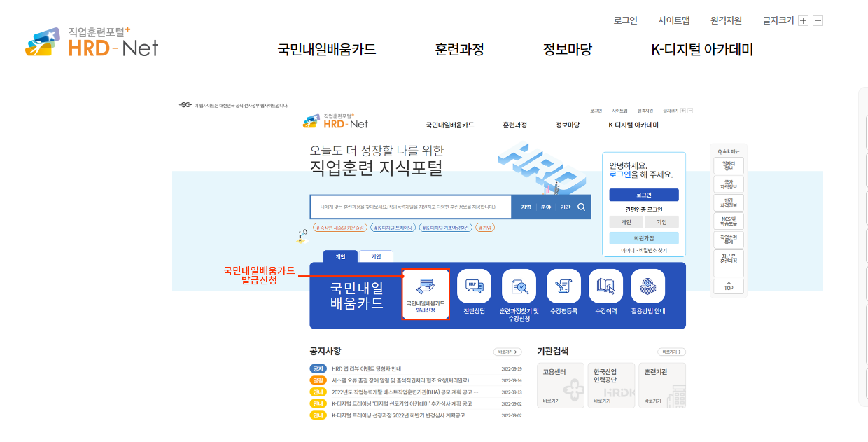Open 직업훈련 통계 in the Quick menu
Viewport: 868px width, 442px height.
coord(729,240)
